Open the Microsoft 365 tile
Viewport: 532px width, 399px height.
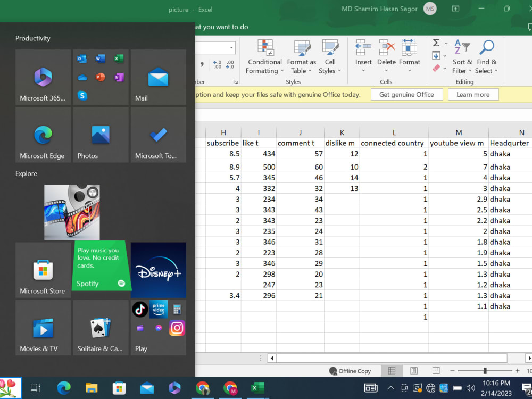coord(43,77)
